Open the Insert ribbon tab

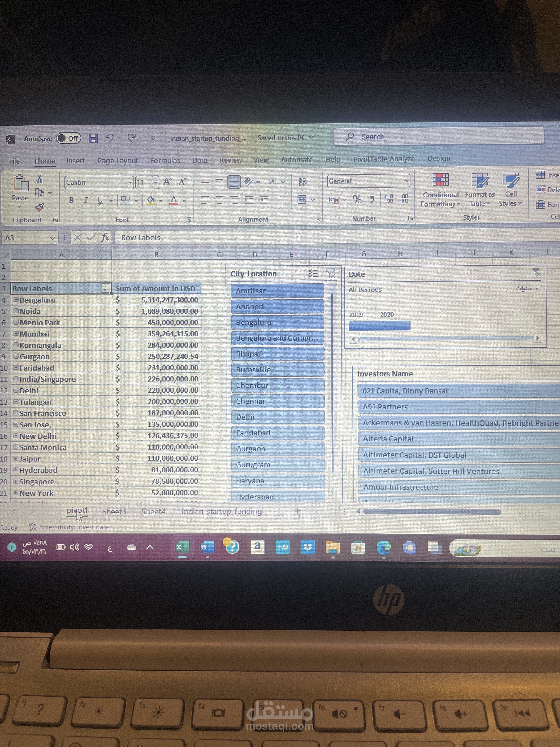click(x=76, y=161)
